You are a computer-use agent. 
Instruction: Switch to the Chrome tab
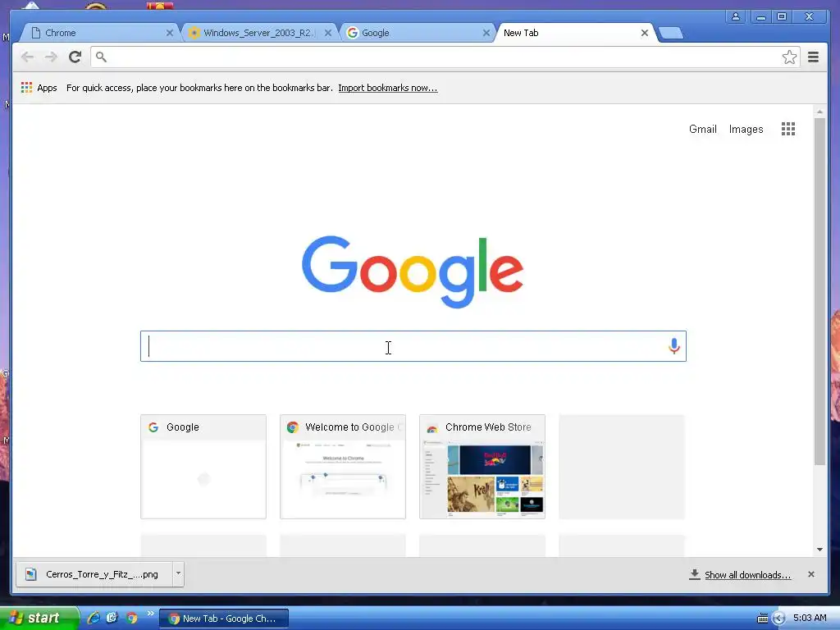point(99,33)
